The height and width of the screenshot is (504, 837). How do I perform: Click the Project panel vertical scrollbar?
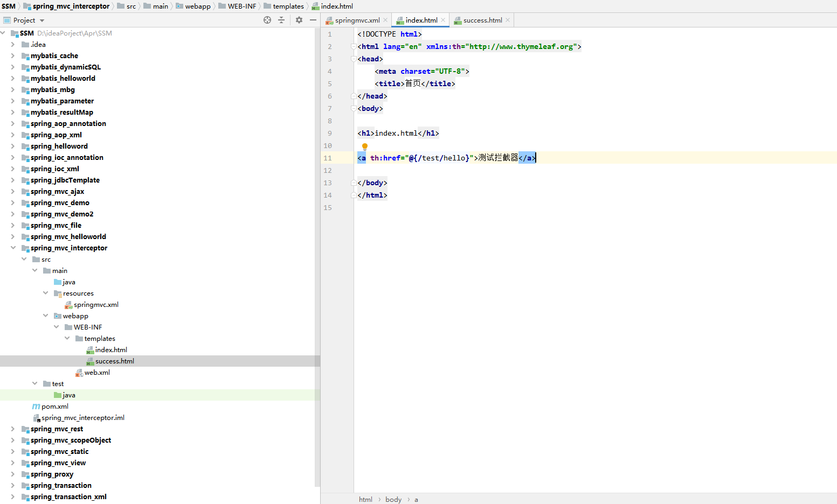(x=317, y=258)
